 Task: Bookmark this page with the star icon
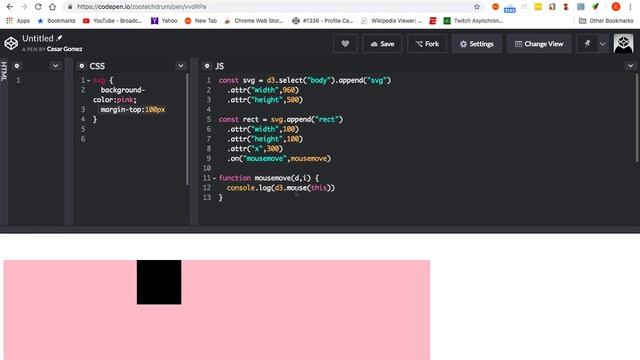[x=477, y=7]
